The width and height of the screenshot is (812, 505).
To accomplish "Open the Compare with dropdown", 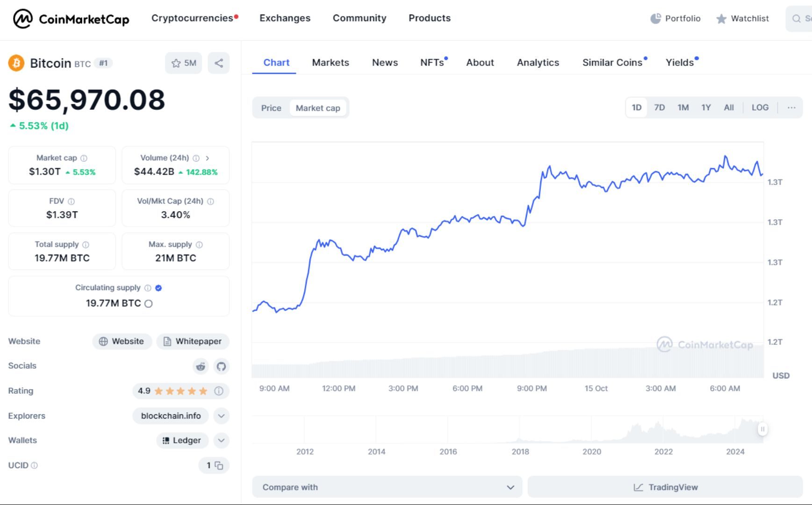I will (x=386, y=487).
